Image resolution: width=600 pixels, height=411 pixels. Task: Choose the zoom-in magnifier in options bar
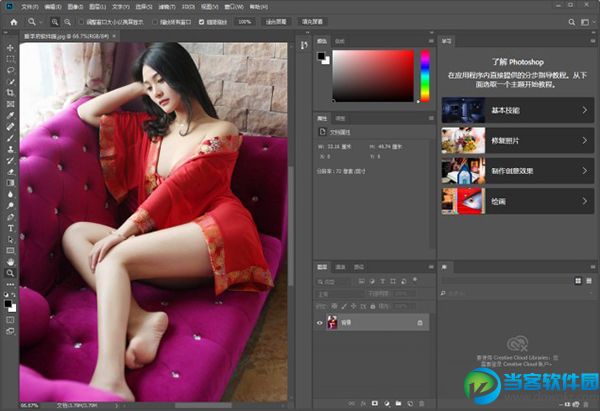(54, 20)
